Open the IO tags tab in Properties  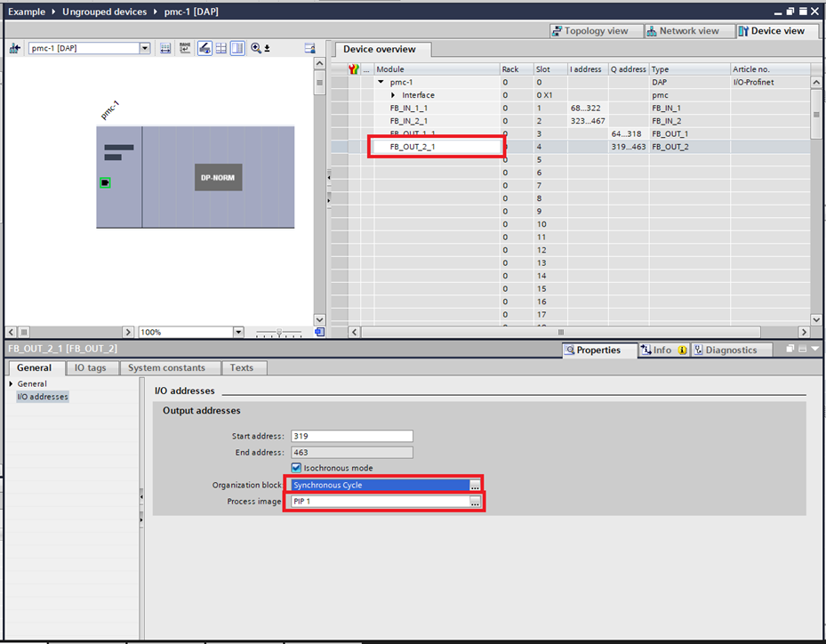pyautogui.click(x=92, y=367)
